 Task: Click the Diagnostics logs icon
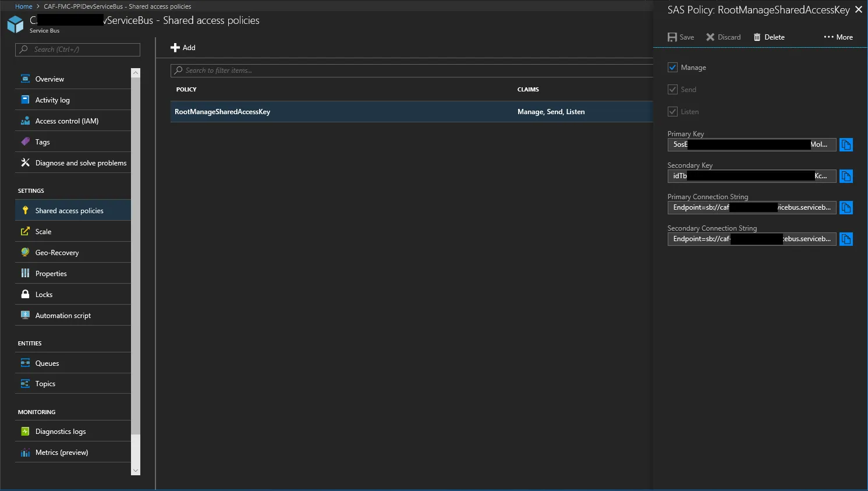coord(25,431)
